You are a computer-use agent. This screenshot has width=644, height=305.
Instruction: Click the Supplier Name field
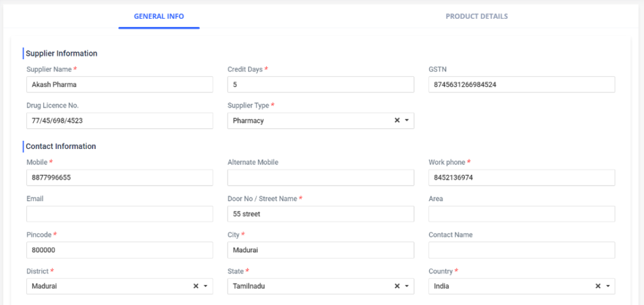119,85
